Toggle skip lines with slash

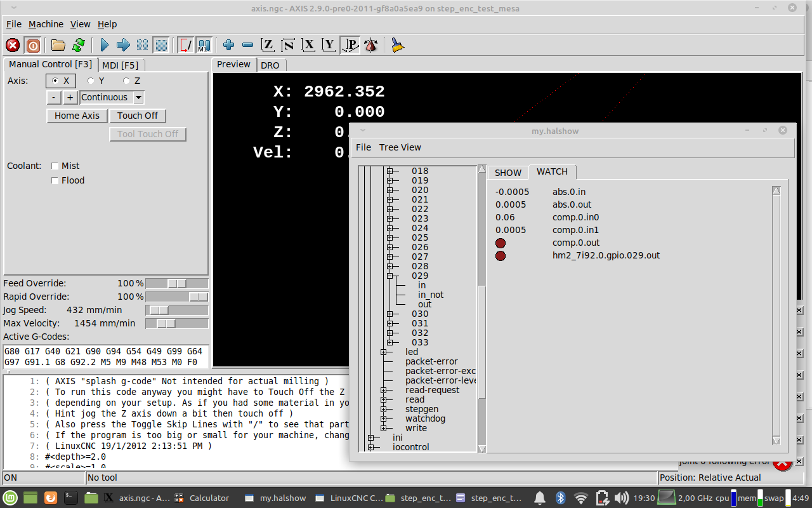[x=185, y=45]
